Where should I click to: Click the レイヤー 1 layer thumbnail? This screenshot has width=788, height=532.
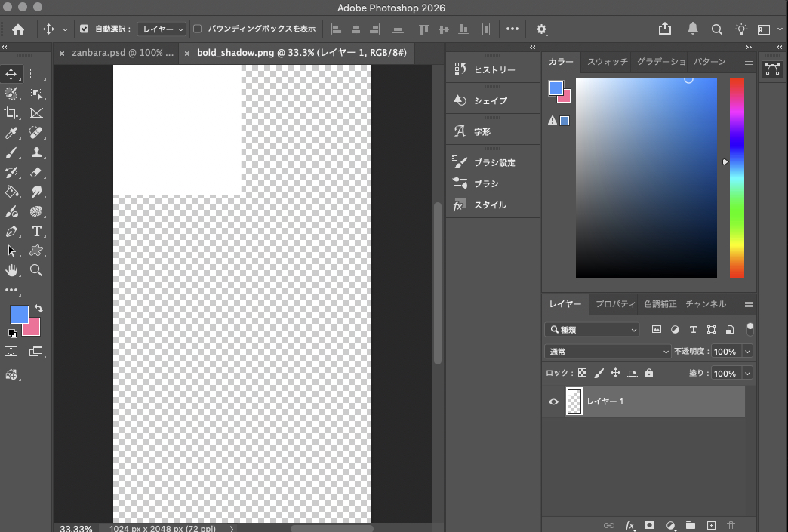pyautogui.click(x=574, y=402)
